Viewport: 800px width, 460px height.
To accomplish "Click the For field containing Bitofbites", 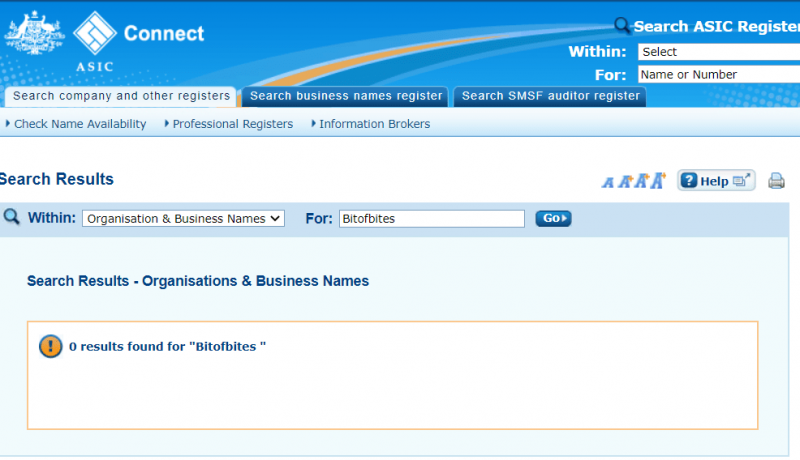I will [432, 218].
